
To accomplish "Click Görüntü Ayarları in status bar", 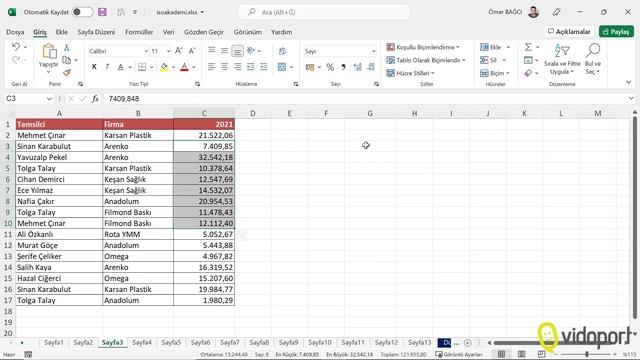I will [x=459, y=354].
